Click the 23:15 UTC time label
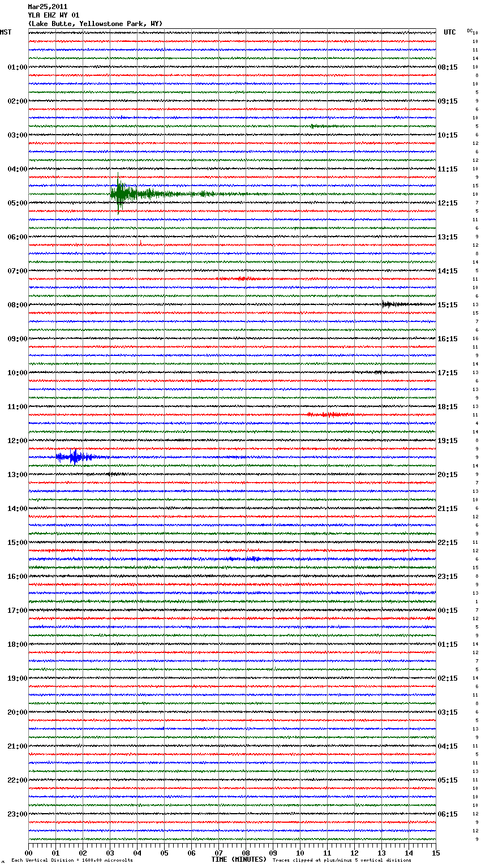This screenshot has width=481, height=868. pos(448,577)
